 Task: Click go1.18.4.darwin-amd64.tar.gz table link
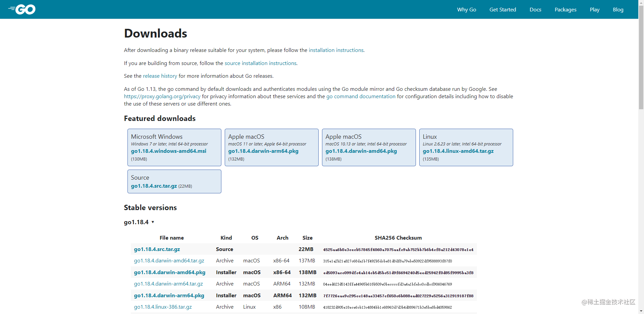169,261
